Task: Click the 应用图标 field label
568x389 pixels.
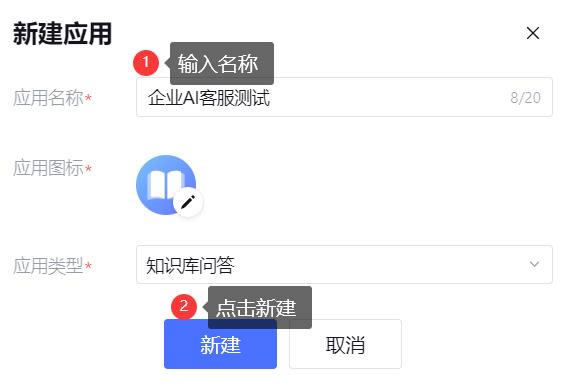Action: (48, 168)
